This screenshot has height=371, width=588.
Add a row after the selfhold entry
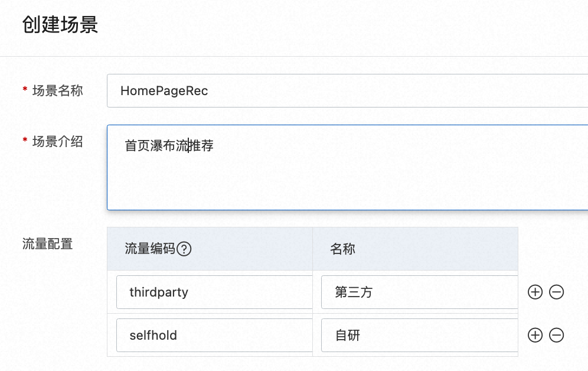[535, 336]
